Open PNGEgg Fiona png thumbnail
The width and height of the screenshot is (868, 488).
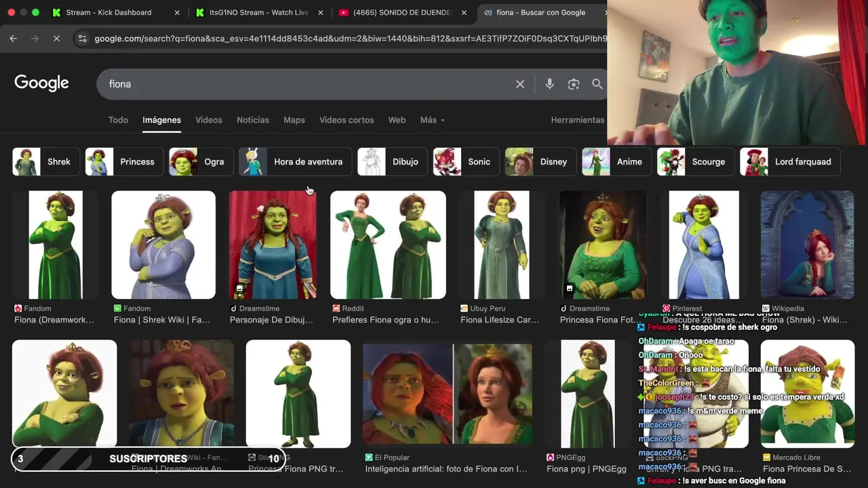[x=589, y=394]
